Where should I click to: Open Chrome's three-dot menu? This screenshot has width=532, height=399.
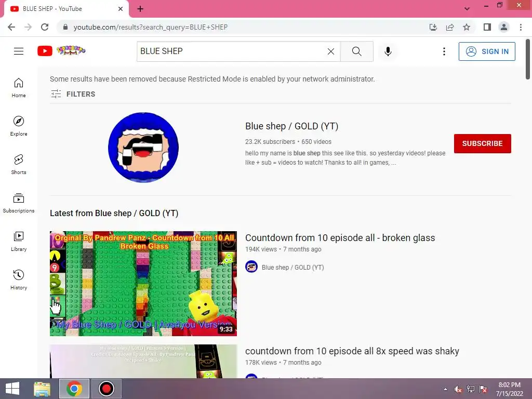point(521,27)
